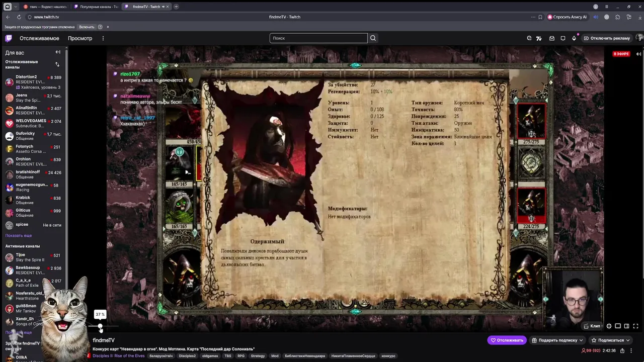644x362 pixels.
Task: Toggle the blue sound indicator in address bar
Action: tap(596, 17)
